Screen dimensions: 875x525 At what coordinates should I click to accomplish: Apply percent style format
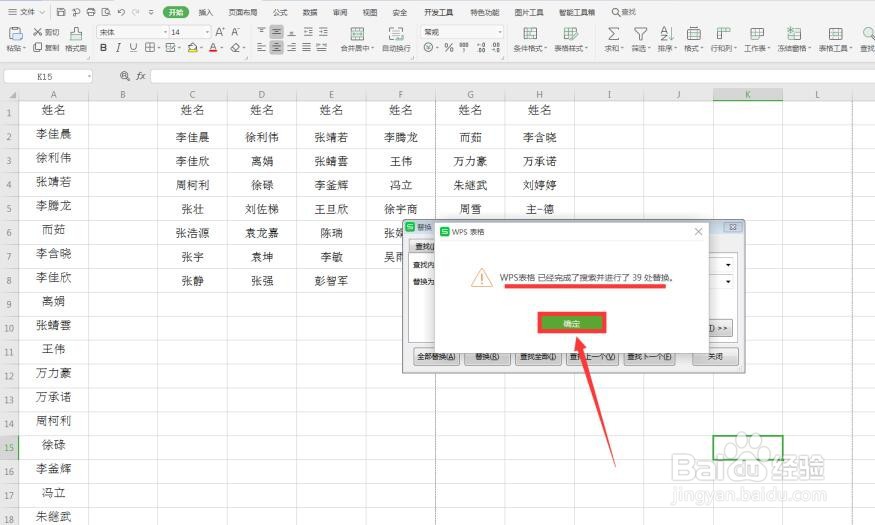coord(449,48)
